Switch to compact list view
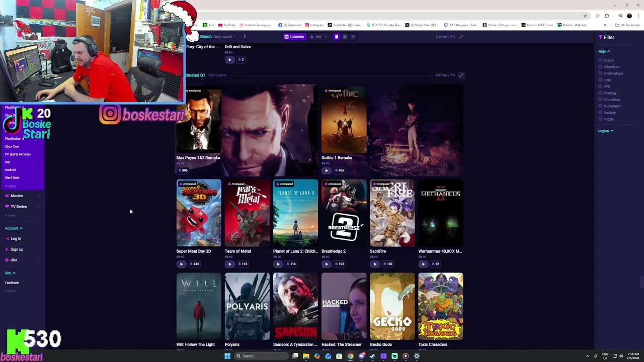This screenshot has height=362, width=644. (x=353, y=37)
